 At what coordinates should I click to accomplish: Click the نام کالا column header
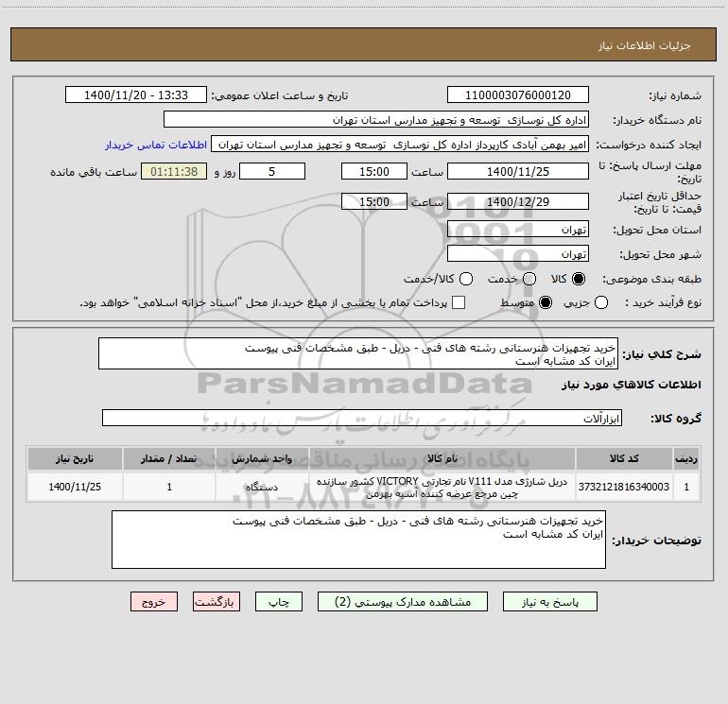(x=442, y=458)
